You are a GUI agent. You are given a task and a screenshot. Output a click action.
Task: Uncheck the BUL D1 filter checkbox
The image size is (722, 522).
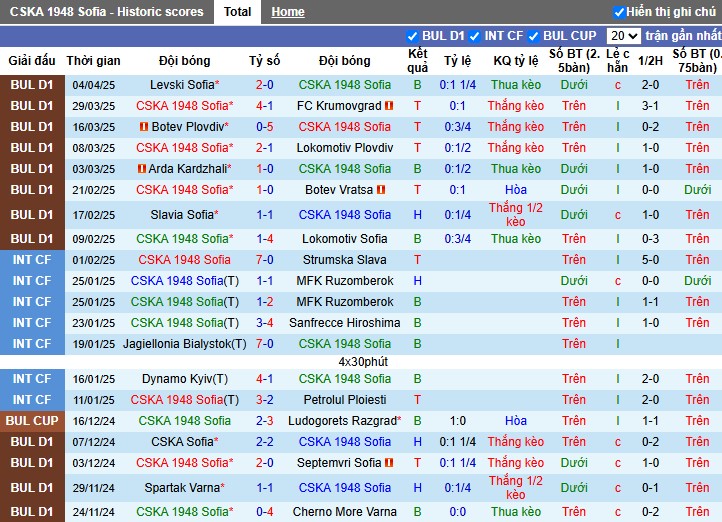pyautogui.click(x=412, y=36)
